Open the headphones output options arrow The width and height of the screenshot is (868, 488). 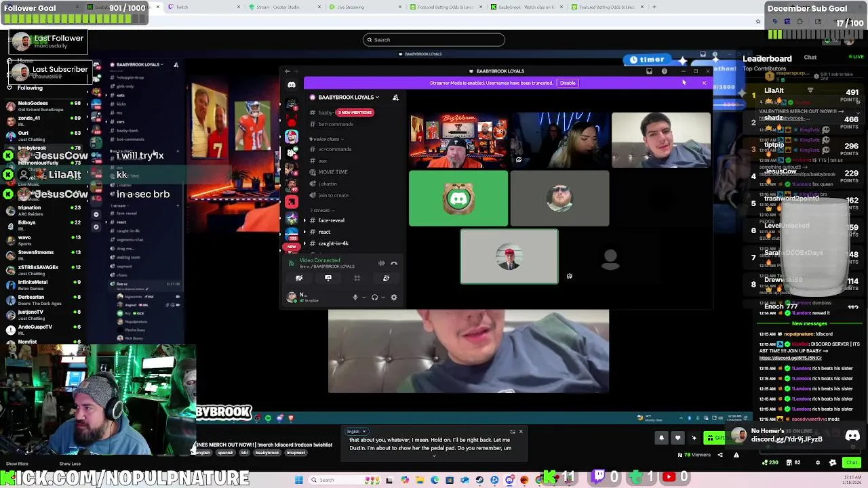[x=383, y=297]
